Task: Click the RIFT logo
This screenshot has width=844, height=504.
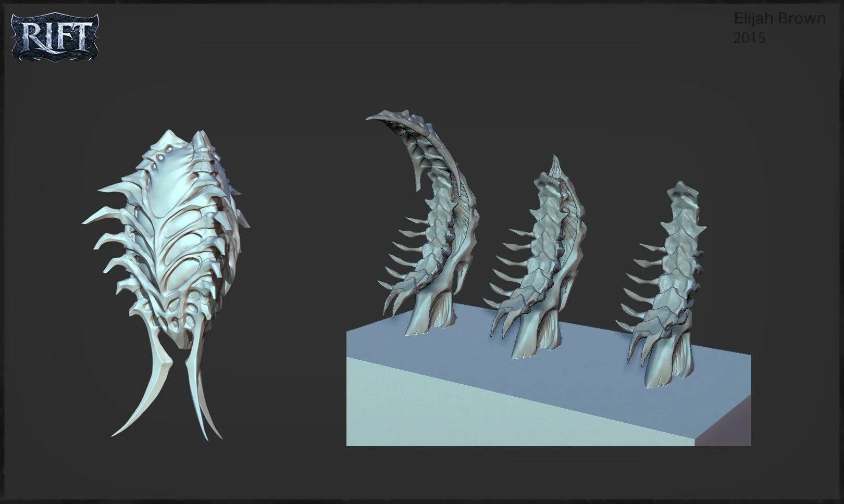Action: (54, 38)
